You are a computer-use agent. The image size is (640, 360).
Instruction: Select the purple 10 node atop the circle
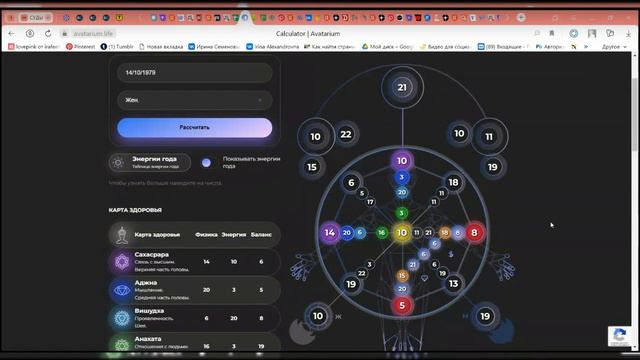(x=402, y=161)
